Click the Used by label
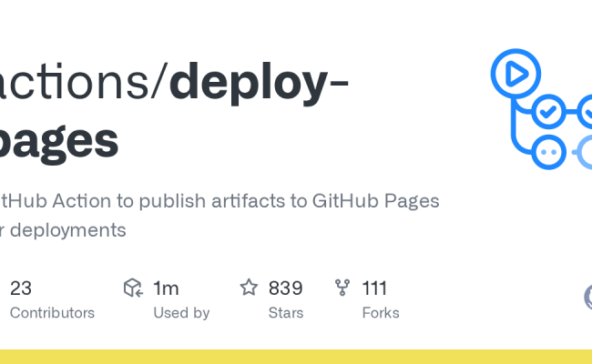Screen dimensions: 592x364 pyautogui.click(x=181, y=313)
